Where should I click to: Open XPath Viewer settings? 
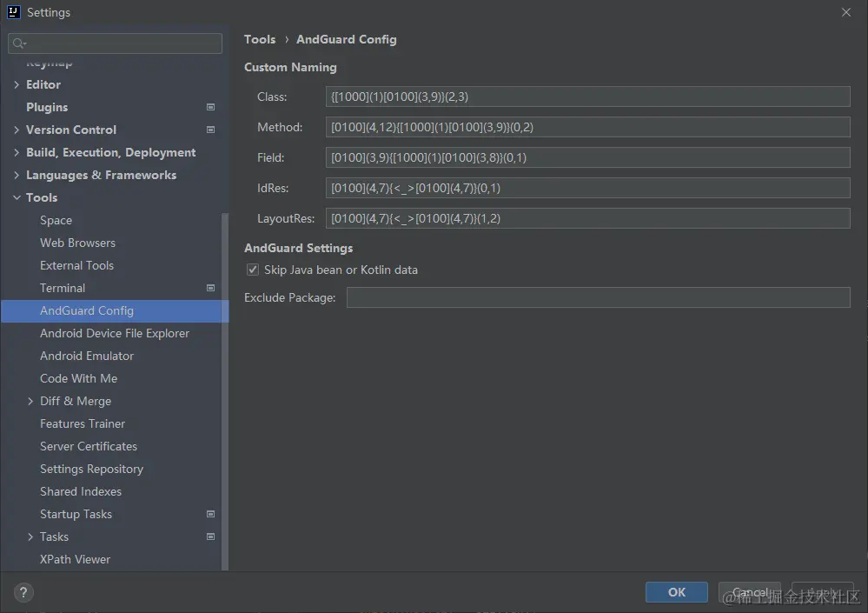75,559
